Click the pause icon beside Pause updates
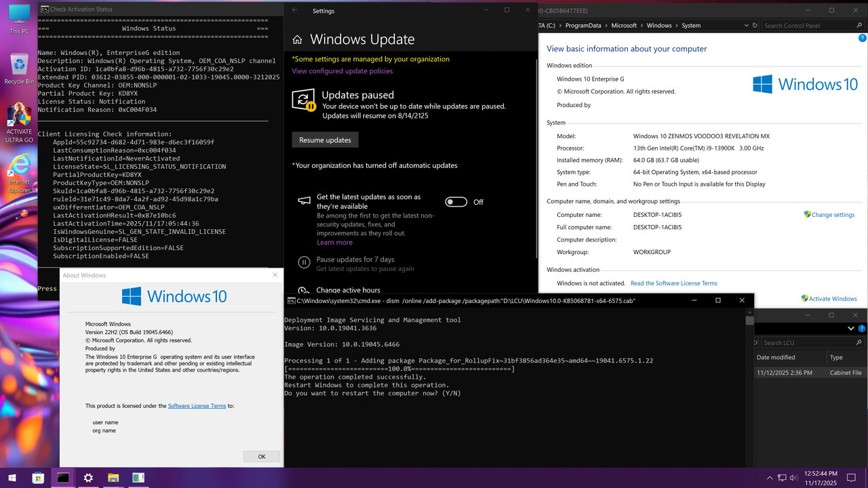Screen dimensions: 868x488 click(x=304, y=262)
